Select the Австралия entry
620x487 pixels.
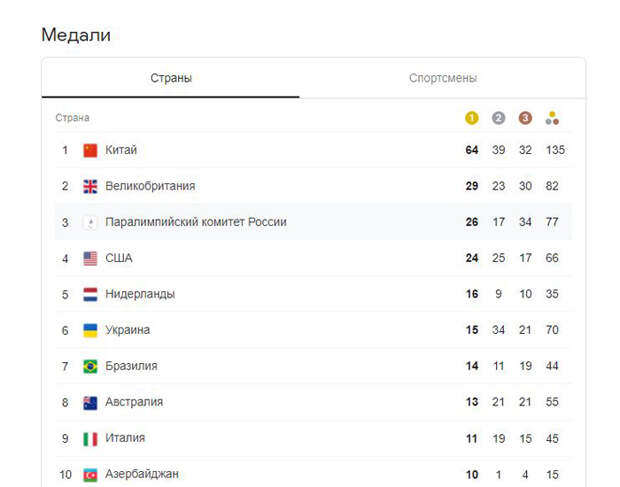(313, 402)
